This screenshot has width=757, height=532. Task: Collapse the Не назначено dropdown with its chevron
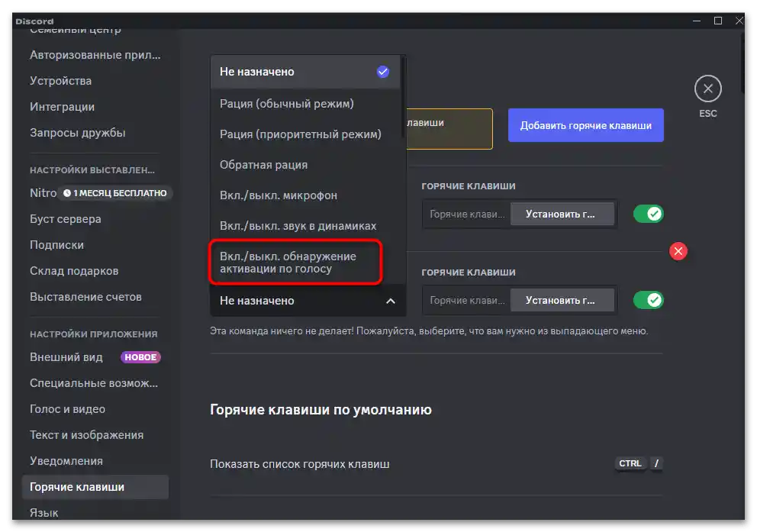[x=390, y=300]
